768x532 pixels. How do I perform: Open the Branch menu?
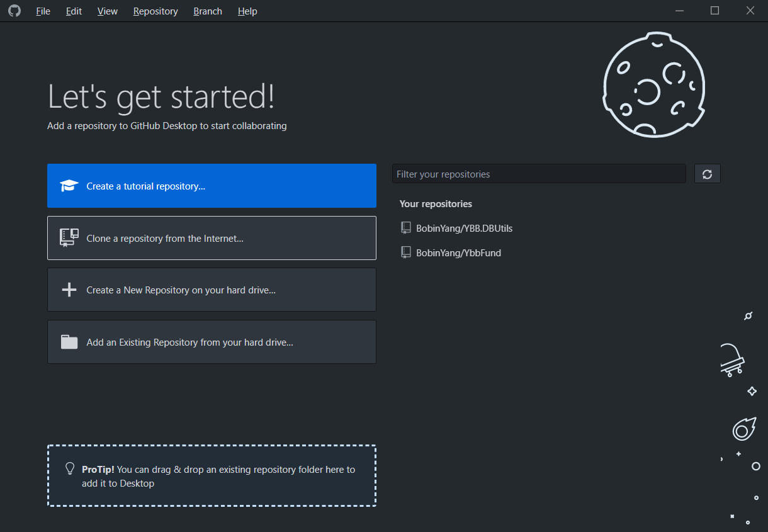coord(208,11)
